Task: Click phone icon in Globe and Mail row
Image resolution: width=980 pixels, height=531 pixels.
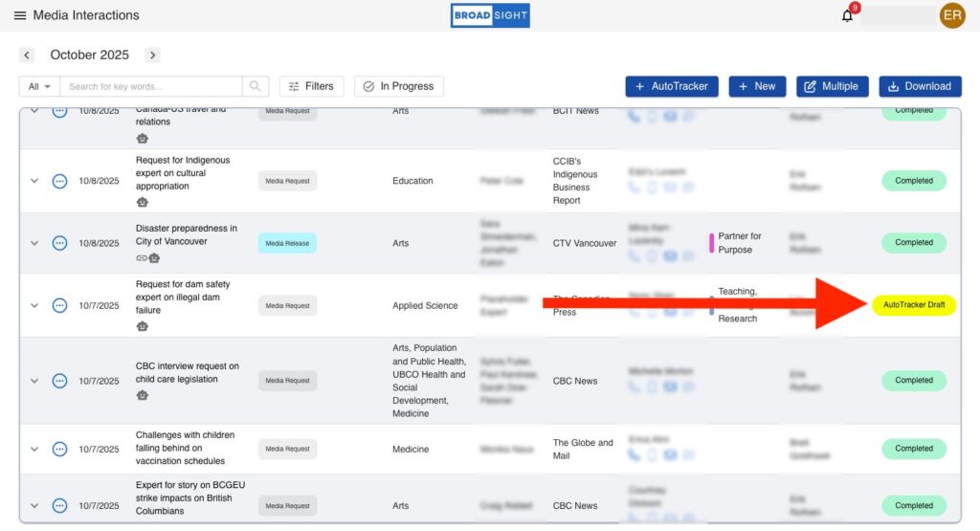Action: click(x=634, y=454)
